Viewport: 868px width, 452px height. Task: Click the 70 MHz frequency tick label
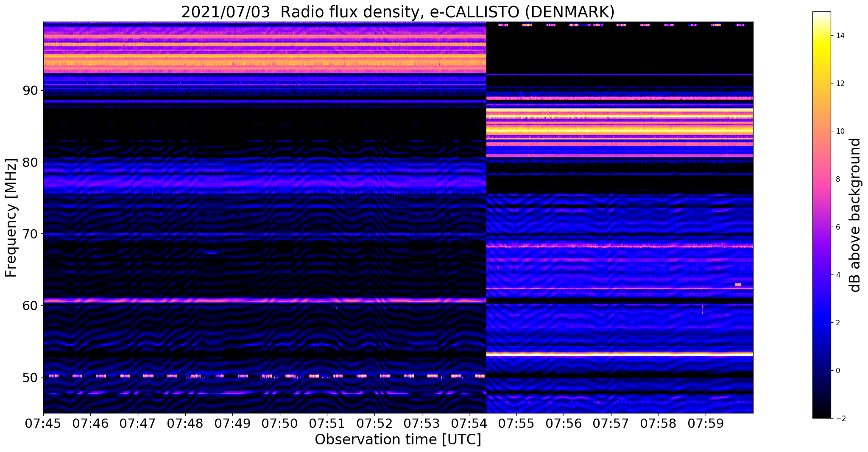(x=30, y=234)
